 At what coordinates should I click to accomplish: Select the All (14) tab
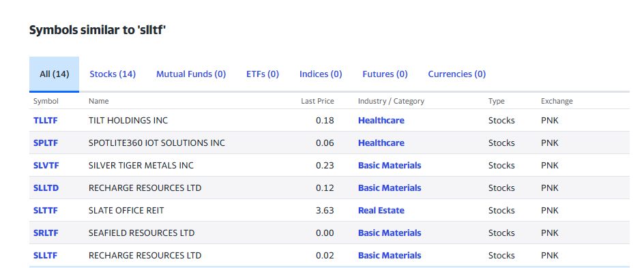point(54,74)
